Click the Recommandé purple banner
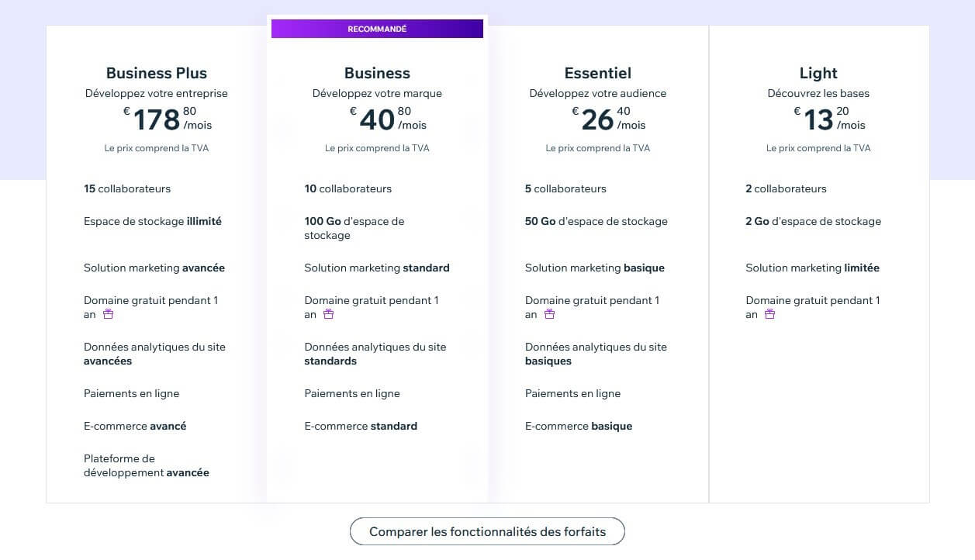This screenshot has height=560, width=975. pos(377,29)
